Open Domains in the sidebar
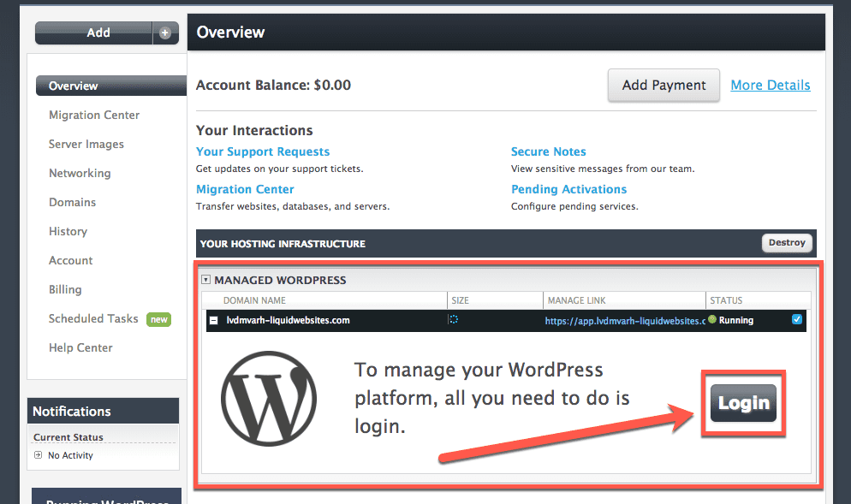Image resolution: width=851 pixels, height=504 pixels. (x=72, y=202)
